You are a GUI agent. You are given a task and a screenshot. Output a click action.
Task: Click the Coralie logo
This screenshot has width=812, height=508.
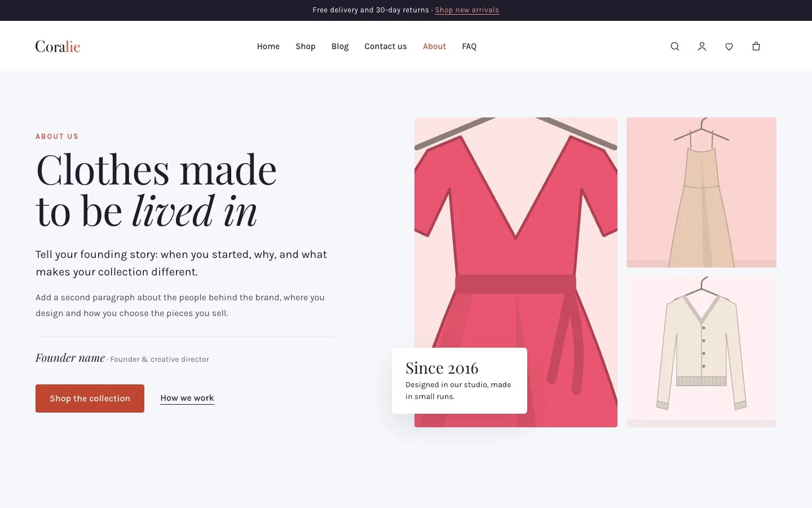[x=58, y=46]
